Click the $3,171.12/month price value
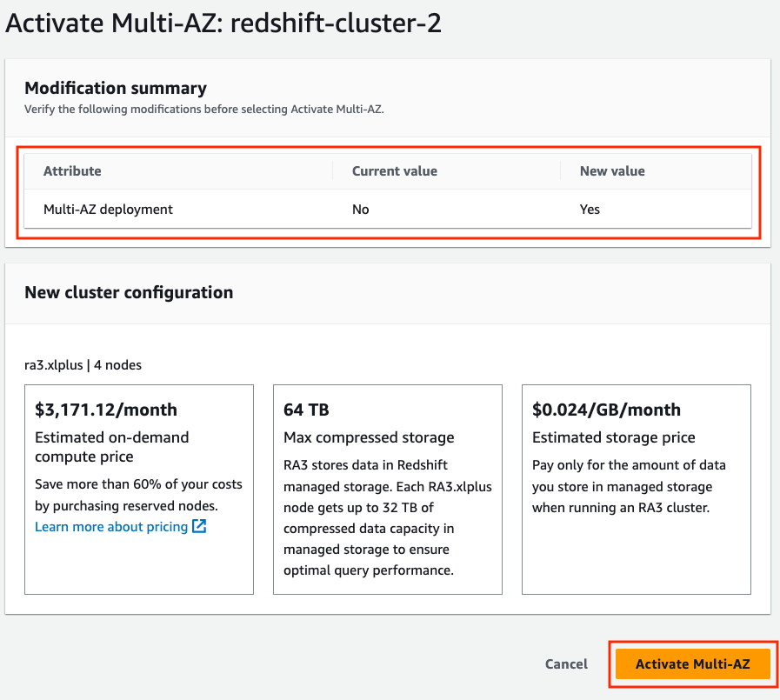The image size is (780, 700). point(106,410)
